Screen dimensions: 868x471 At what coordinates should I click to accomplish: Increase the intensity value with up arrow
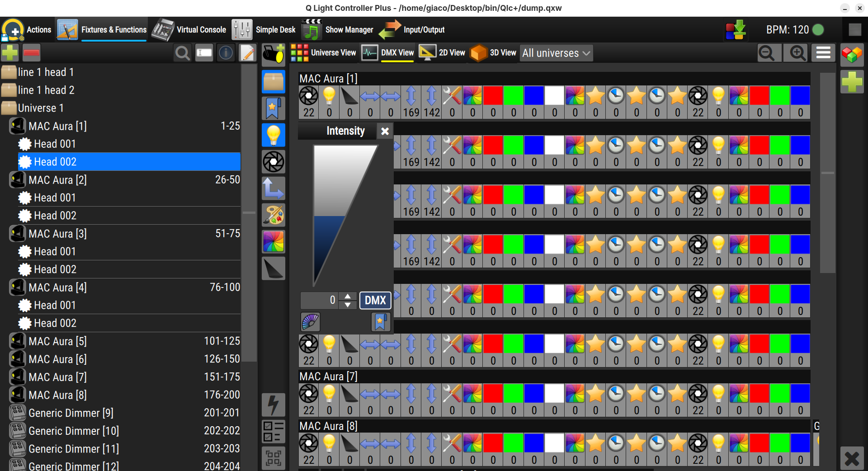pyautogui.click(x=348, y=296)
